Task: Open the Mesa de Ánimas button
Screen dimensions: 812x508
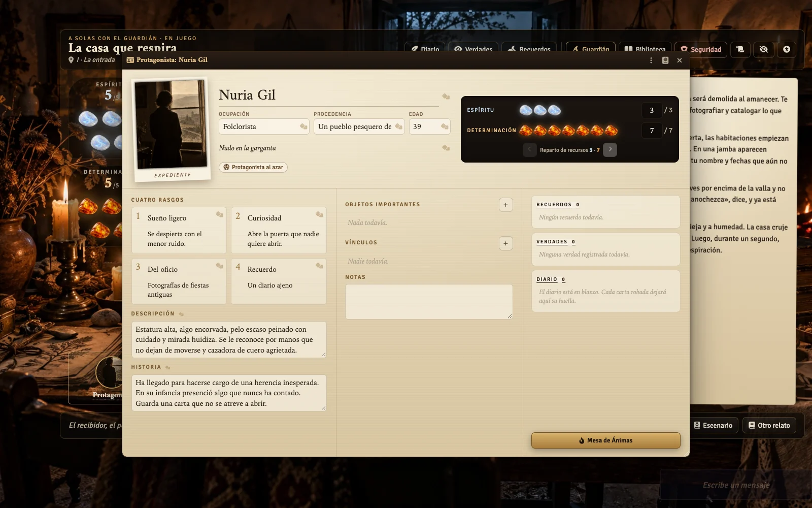Action: pyautogui.click(x=605, y=440)
